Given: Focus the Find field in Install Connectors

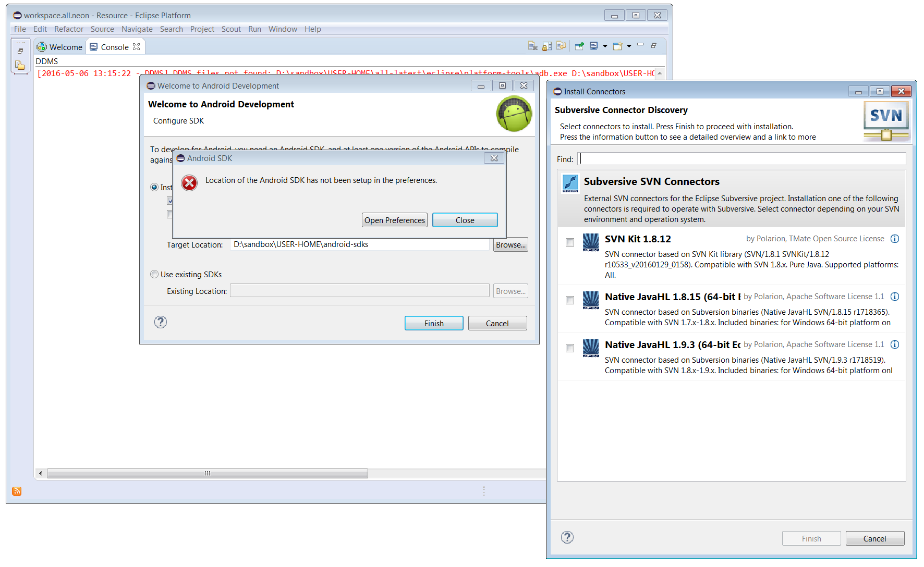Looking at the screenshot, I should (x=741, y=159).
